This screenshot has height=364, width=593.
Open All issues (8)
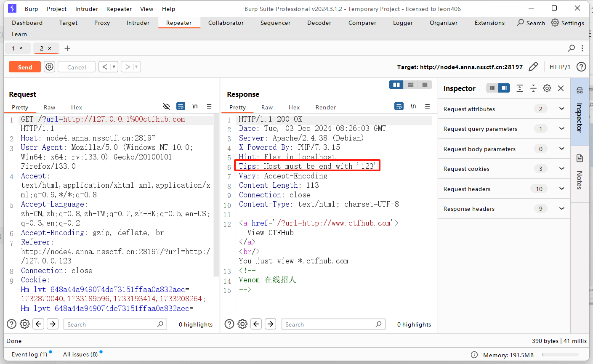click(x=80, y=354)
